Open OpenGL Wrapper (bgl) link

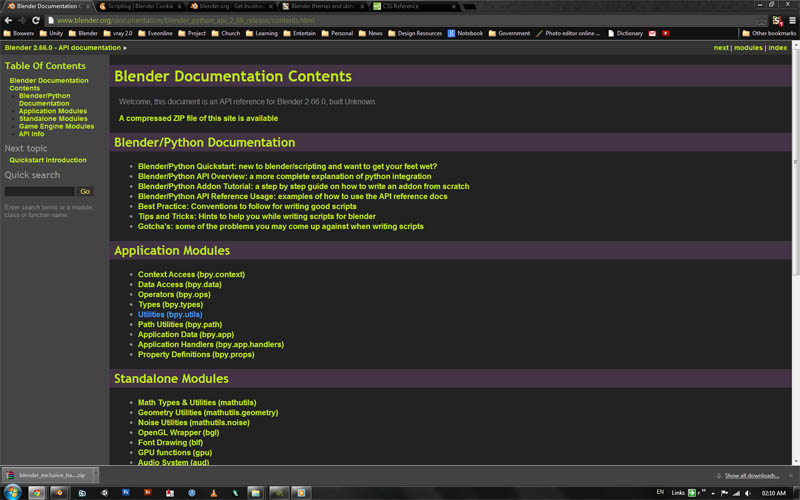[179, 433]
